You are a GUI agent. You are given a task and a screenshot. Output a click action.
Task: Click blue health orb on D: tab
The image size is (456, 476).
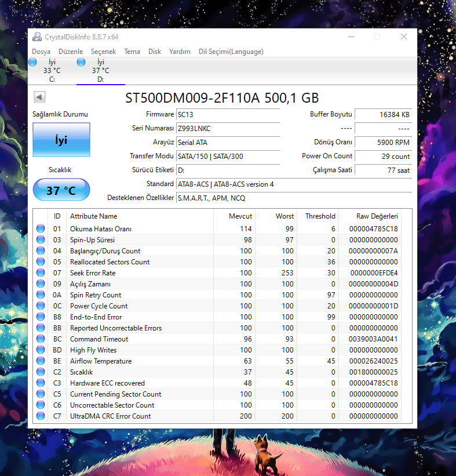click(x=81, y=62)
